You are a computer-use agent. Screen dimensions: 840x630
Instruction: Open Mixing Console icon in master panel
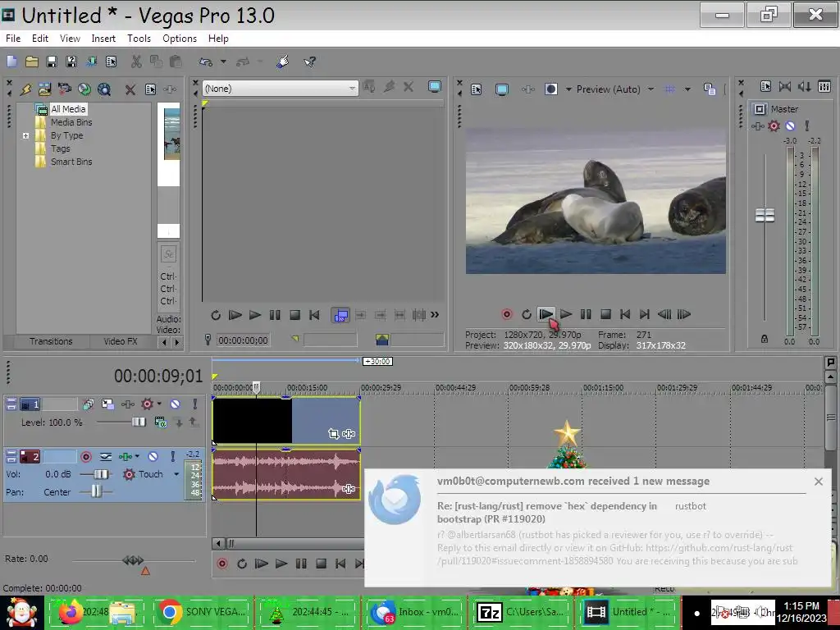824,86
